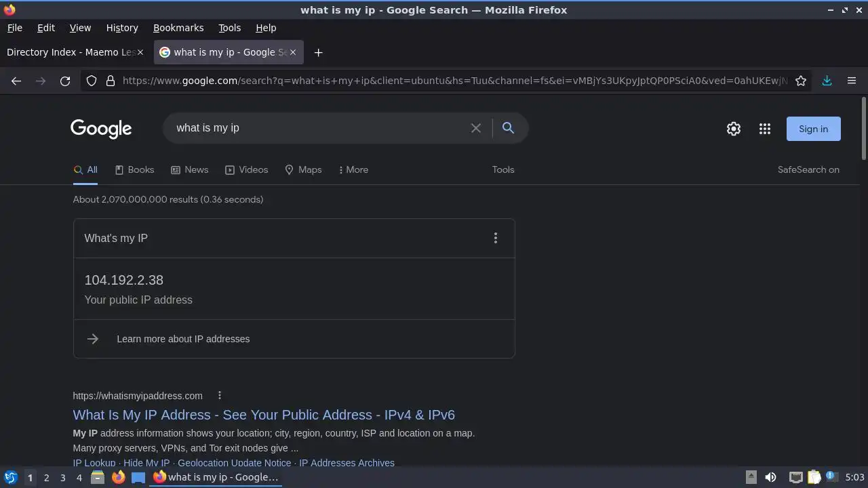Open Geolocation Update Notice sitelink
Image resolution: width=868 pixels, height=488 pixels.
point(234,463)
